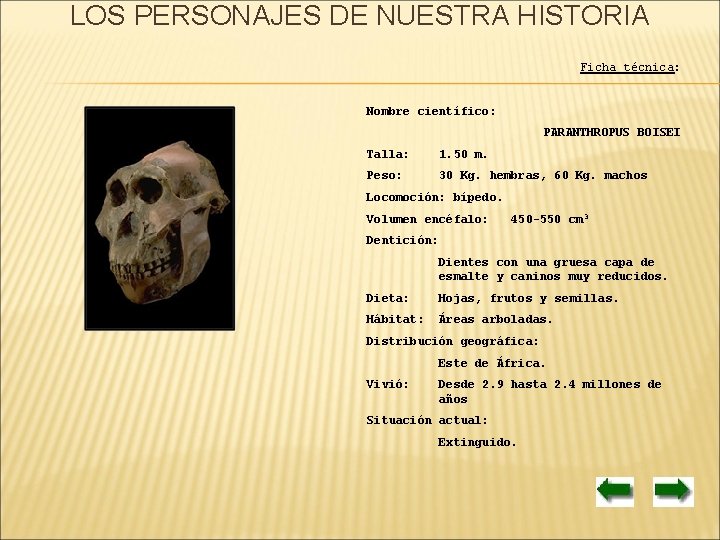Click the word 'años'
The width and height of the screenshot is (720, 540).
[x=452, y=399]
